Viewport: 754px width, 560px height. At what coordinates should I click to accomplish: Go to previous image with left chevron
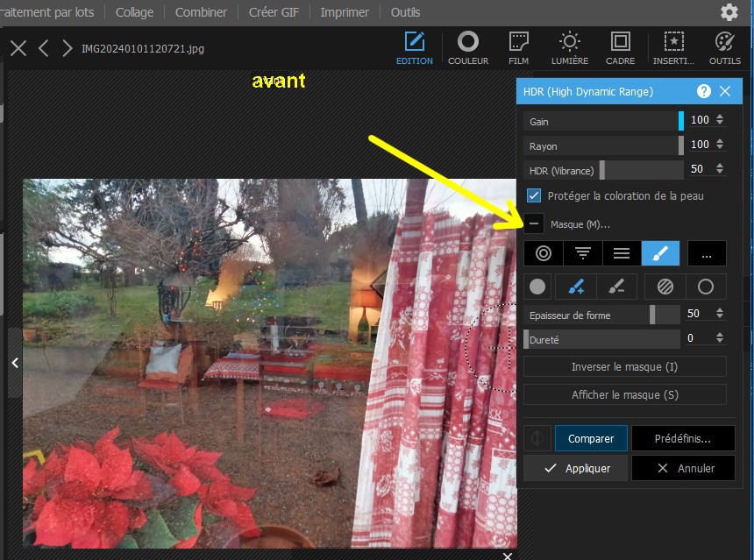coord(43,48)
